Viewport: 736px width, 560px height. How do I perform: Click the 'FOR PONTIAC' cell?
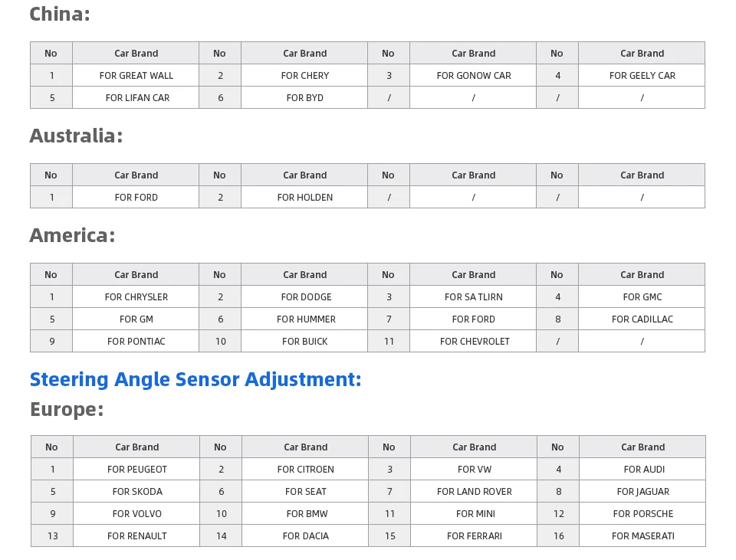click(136, 342)
